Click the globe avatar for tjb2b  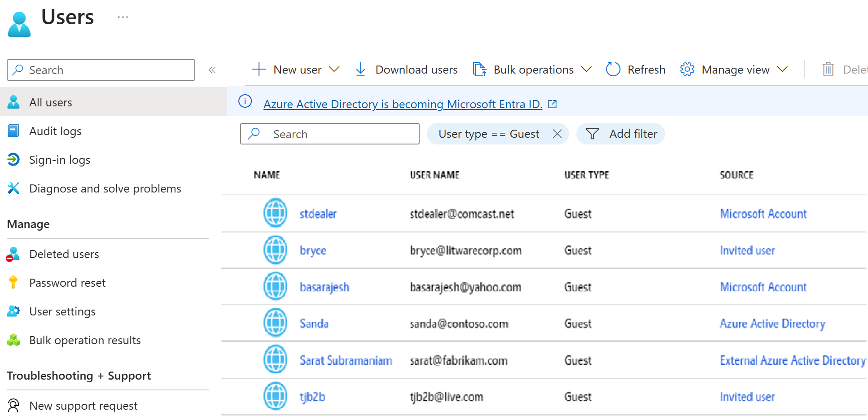[x=275, y=396]
